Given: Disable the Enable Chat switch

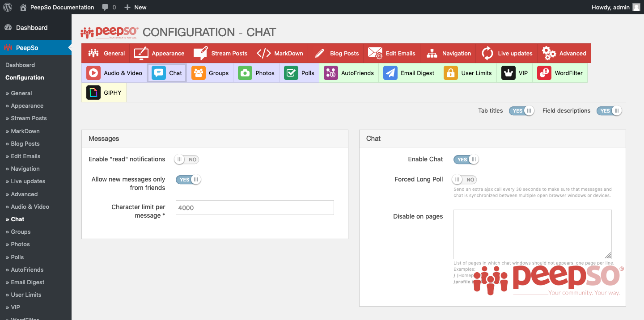Looking at the screenshot, I should point(466,160).
